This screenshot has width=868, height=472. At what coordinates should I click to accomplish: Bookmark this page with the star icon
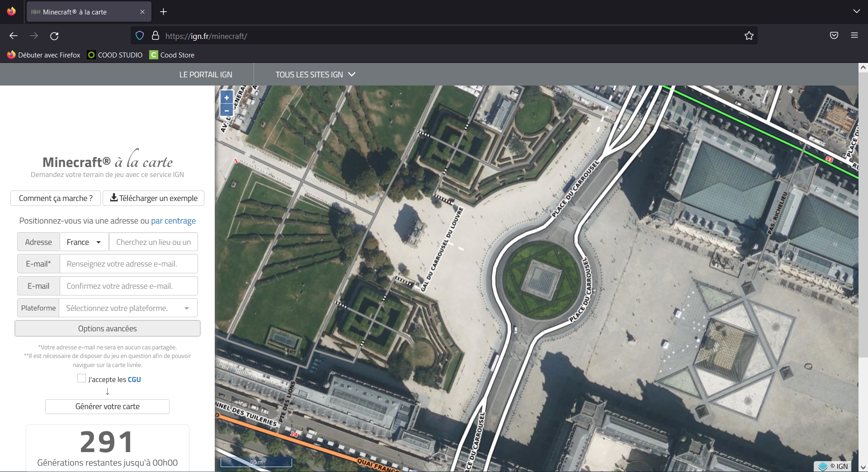749,36
